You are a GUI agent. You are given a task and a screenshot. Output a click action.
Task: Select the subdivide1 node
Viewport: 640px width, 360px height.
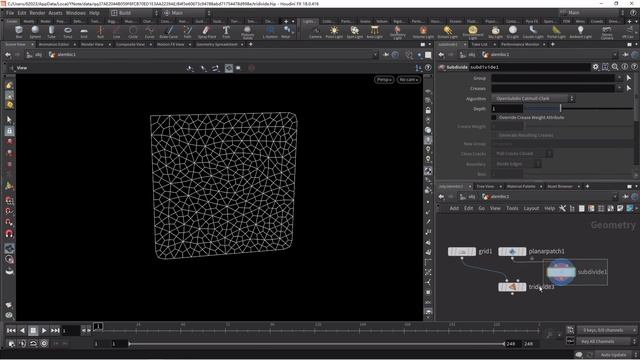pyautogui.click(x=561, y=272)
